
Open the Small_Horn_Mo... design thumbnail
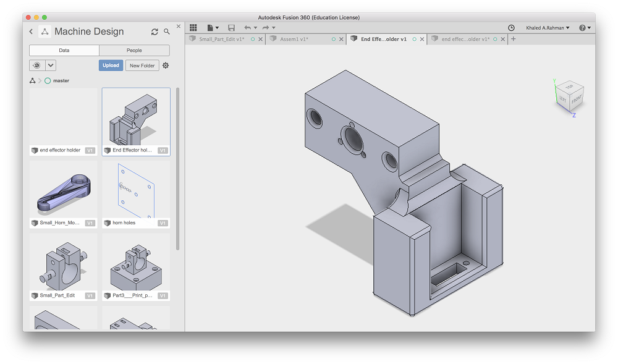(x=63, y=194)
